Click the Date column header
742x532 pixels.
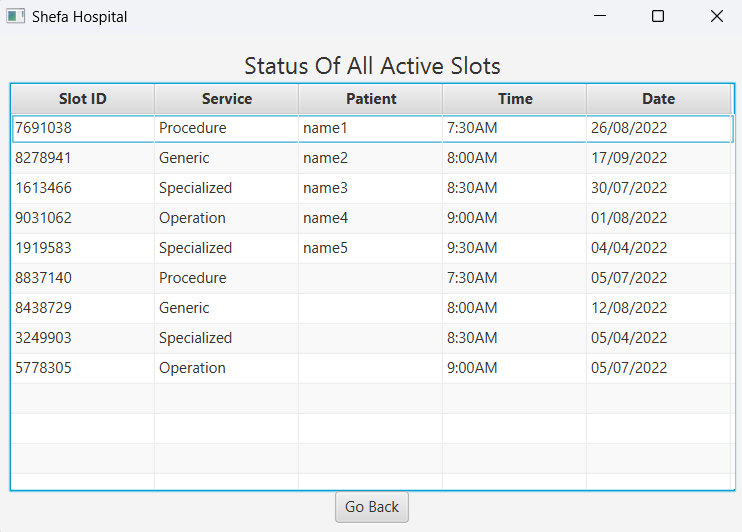click(x=659, y=99)
